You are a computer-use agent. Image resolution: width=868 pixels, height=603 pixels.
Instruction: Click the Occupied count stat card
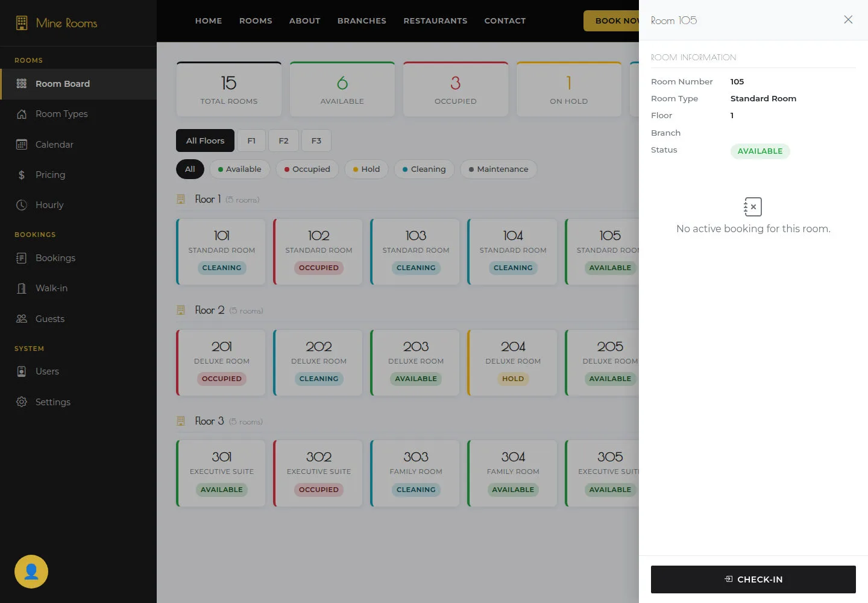(456, 89)
